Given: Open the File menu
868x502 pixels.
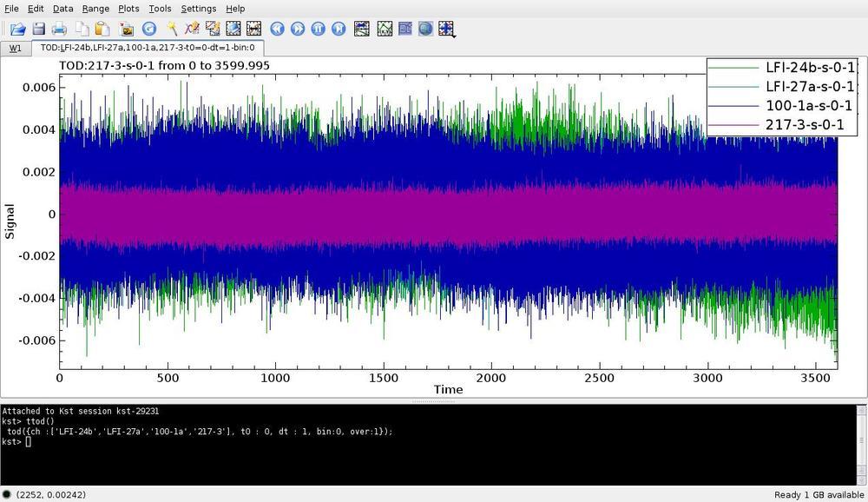Looking at the screenshot, I should 11,9.
